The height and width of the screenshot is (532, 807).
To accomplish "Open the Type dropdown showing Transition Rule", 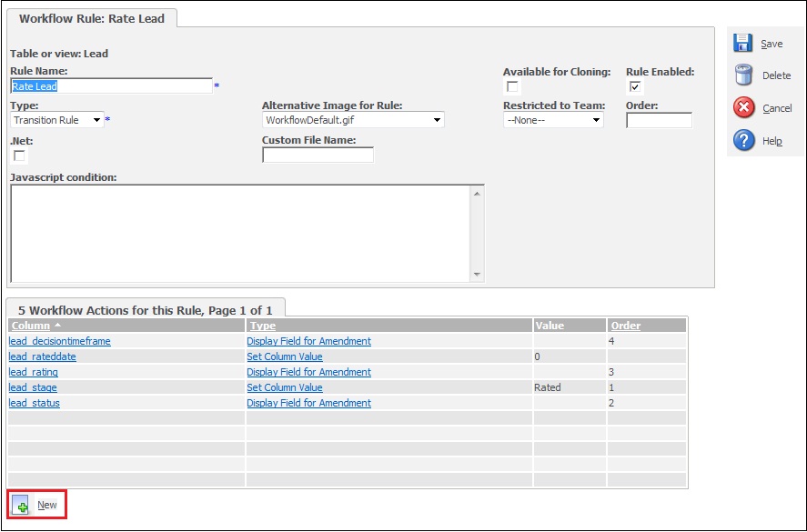I will (56, 120).
